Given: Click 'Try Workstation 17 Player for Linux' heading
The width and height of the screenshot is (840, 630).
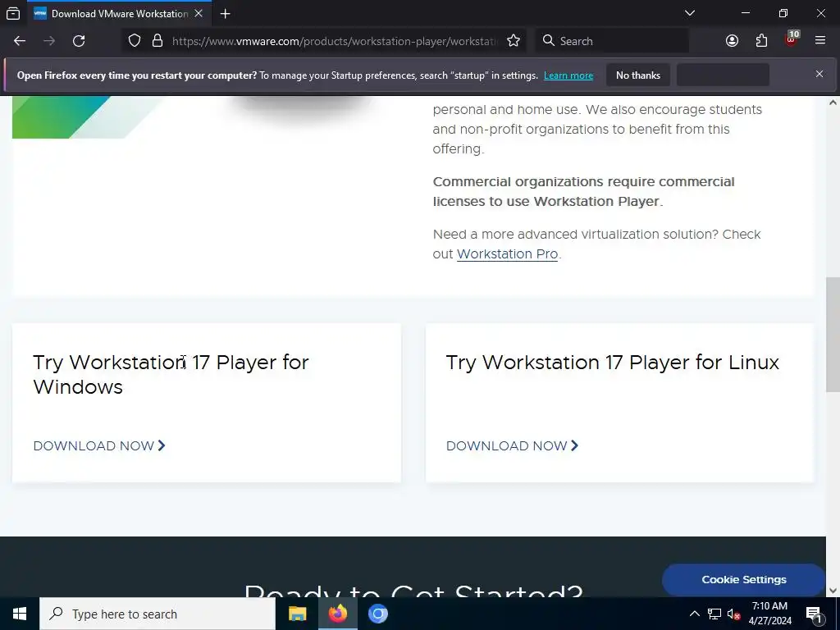Looking at the screenshot, I should point(612,363).
